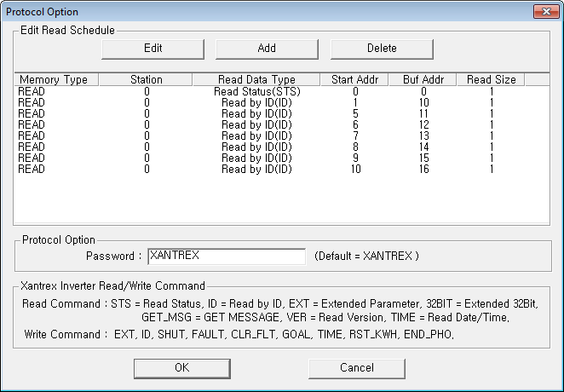The height and width of the screenshot is (392, 564).
Task: Select the Read by ID row with Buf Addr 16
Action: point(282,170)
